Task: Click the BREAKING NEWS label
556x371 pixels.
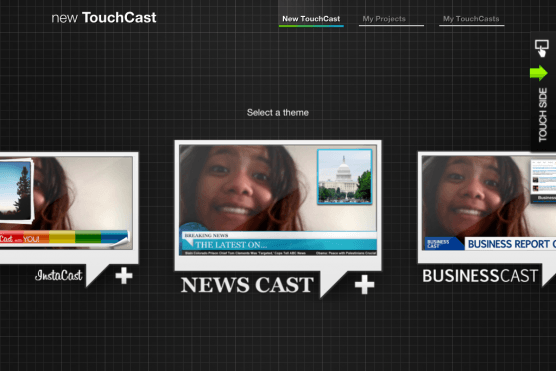Action: coord(206,235)
